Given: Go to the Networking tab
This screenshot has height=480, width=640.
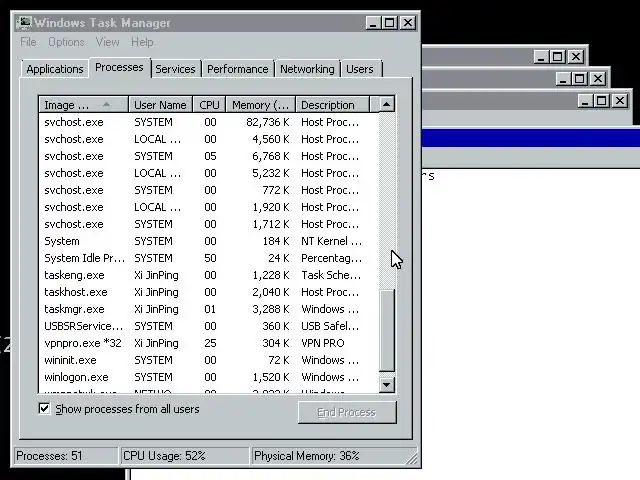Looking at the screenshot, I should tap(307, 69).
